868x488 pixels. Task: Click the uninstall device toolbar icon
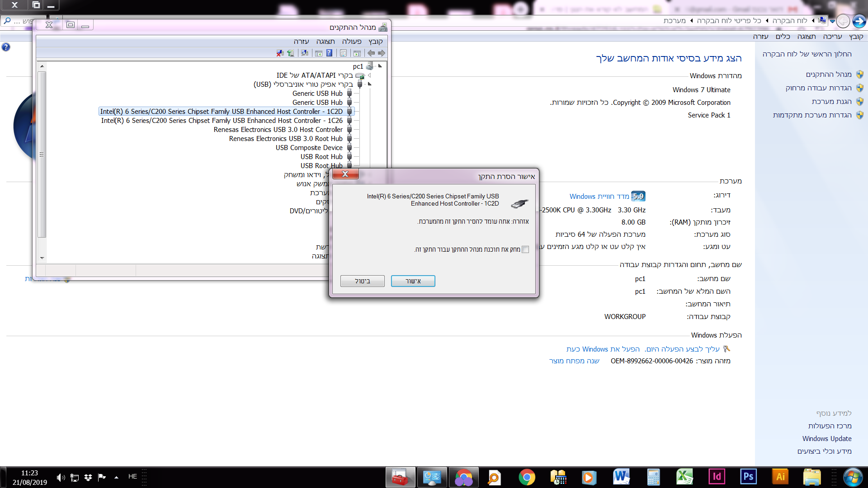point(280,53)
